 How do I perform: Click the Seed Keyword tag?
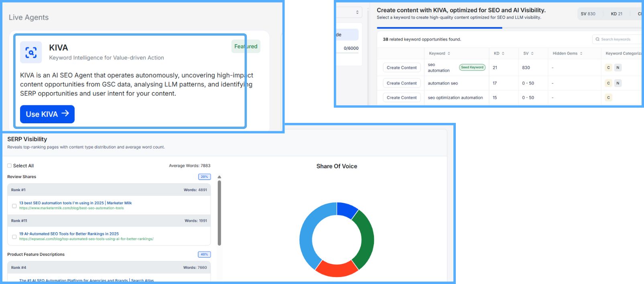pos(472,67)
